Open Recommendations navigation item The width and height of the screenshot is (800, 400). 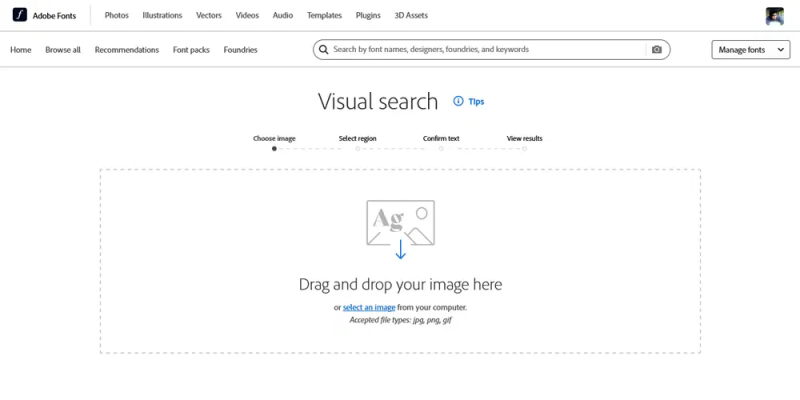pyautogui.click(x=127, y=49)
